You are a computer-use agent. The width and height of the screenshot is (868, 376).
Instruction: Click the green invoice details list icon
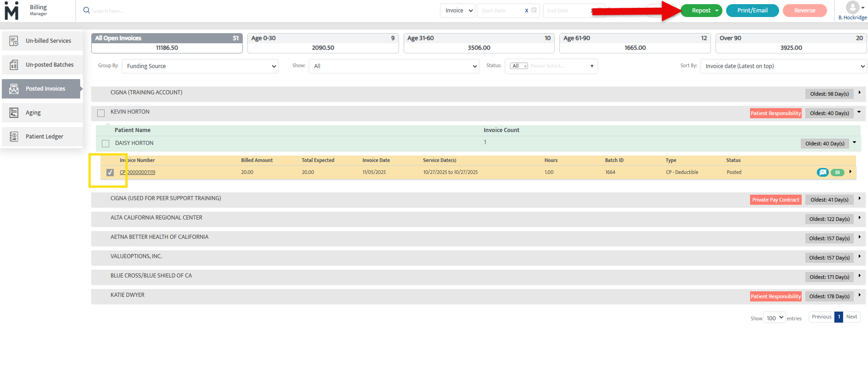coord(837,173)
